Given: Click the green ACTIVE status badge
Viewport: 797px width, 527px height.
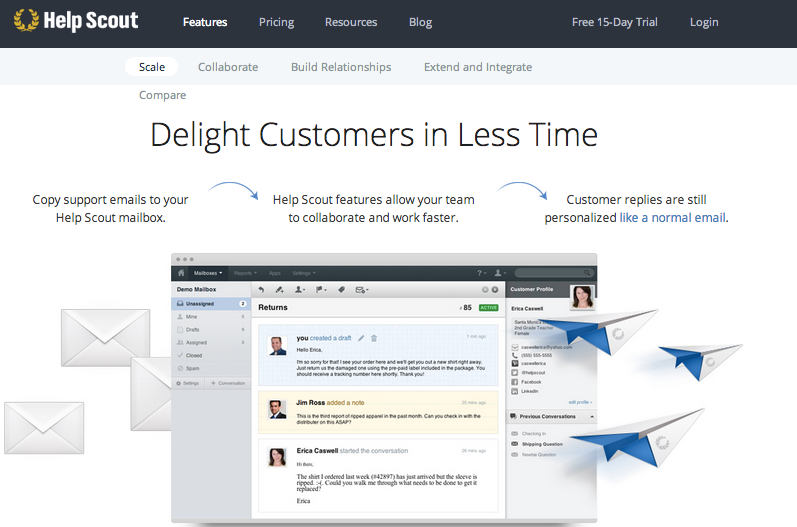Looking at the screenshot, I should click(x=488, y=307).
